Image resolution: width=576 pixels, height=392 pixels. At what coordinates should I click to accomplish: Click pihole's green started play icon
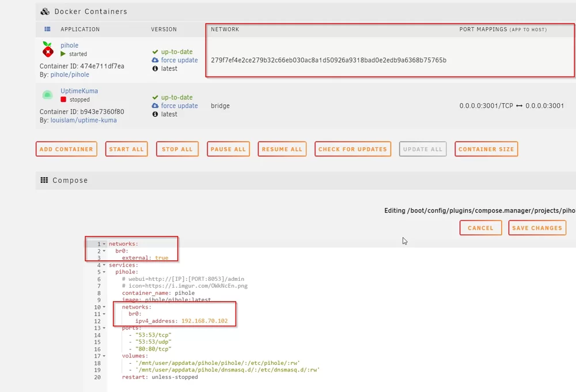63,54
